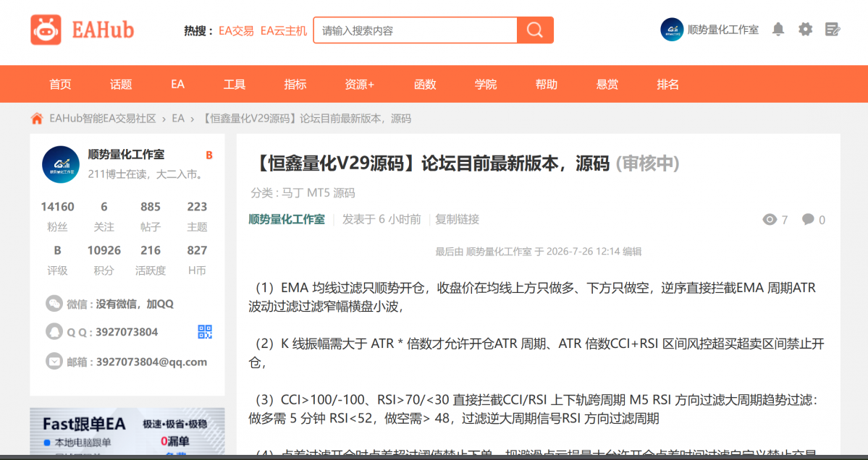Click author name 顺势量化工作室 under title
Screen dimensions: 868x460
click(287, 219)
